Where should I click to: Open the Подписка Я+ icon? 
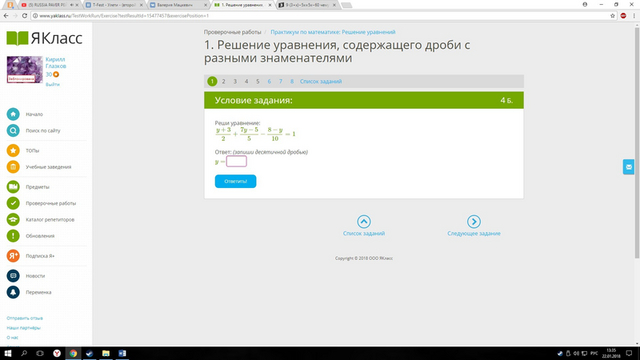[x=13, y=256]
